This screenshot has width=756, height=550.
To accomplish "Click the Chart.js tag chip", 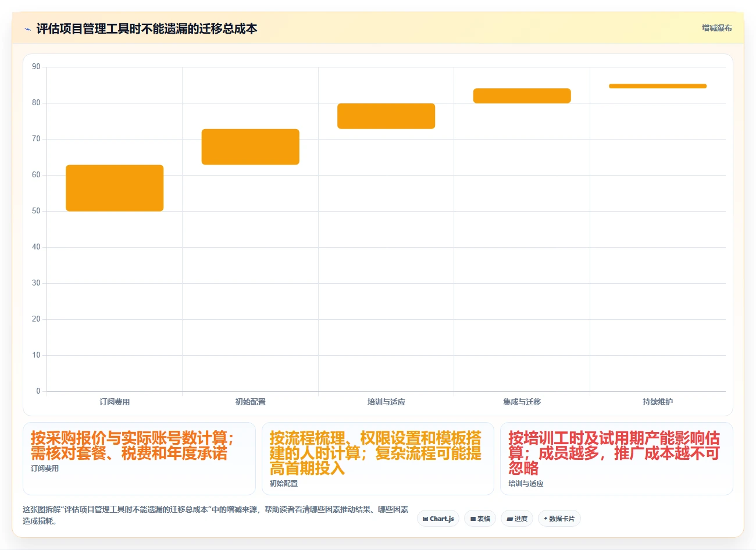I will (438, 519).
